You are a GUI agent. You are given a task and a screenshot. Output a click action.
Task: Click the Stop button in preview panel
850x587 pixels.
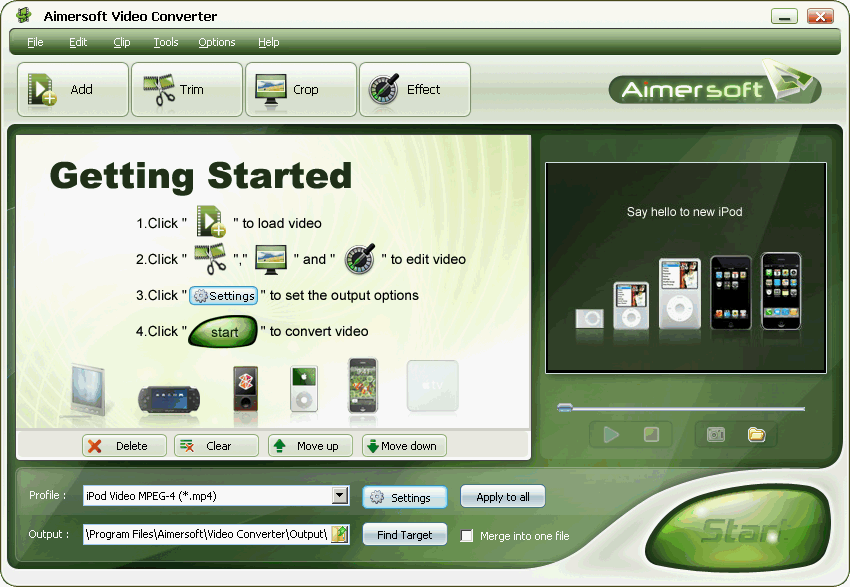point(651,434)
